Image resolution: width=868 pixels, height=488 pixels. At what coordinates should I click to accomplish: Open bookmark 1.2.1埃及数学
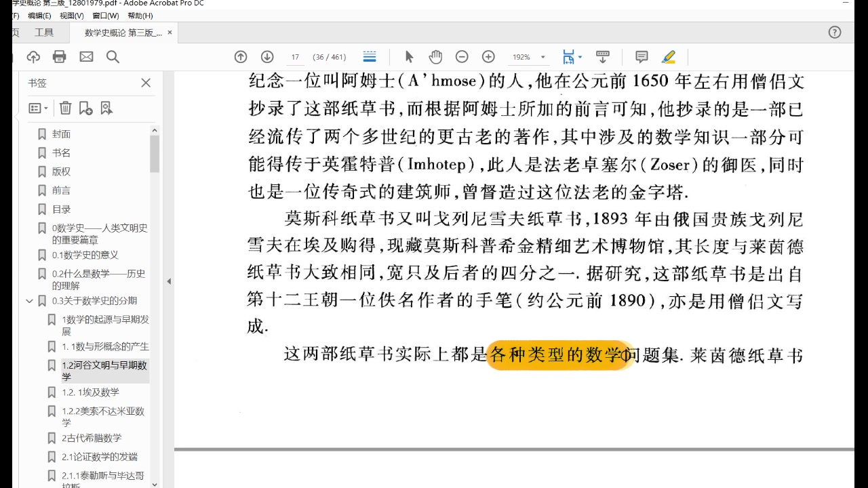pyautogui.click(x=90, y=392)
